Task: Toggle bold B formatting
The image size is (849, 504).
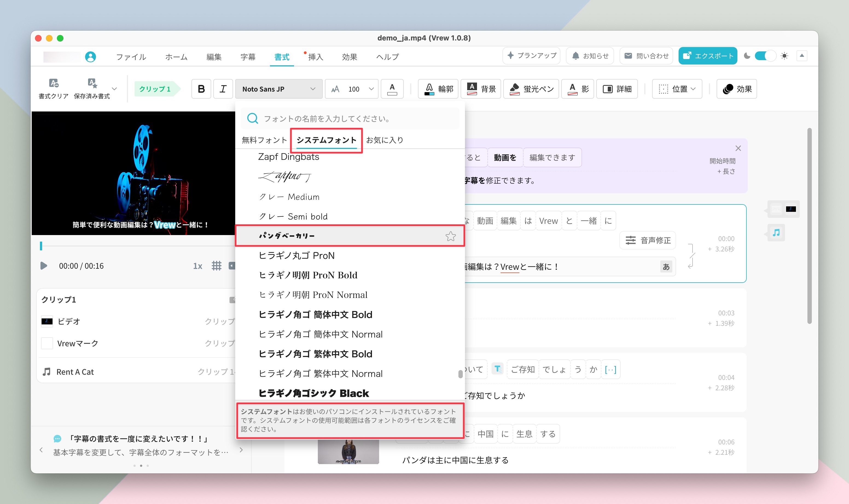Action: [x=201, y=89]
